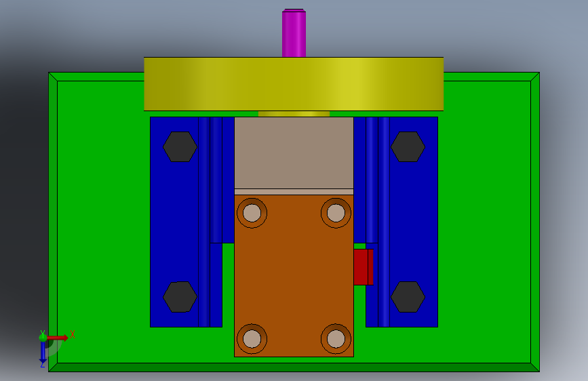Pick the bottom chamfered edge of green base
Screen dimensions: 588x381
click(x=294, y=367)
